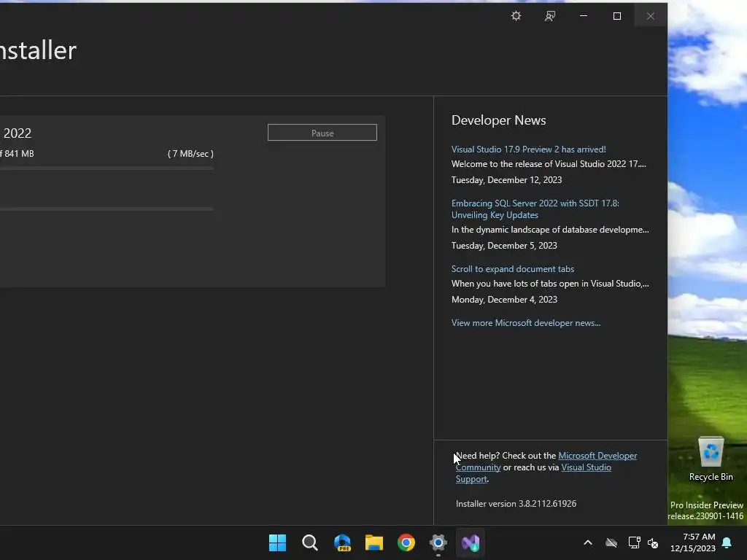Open Windows Search from the taskbar

pos(309,542)
